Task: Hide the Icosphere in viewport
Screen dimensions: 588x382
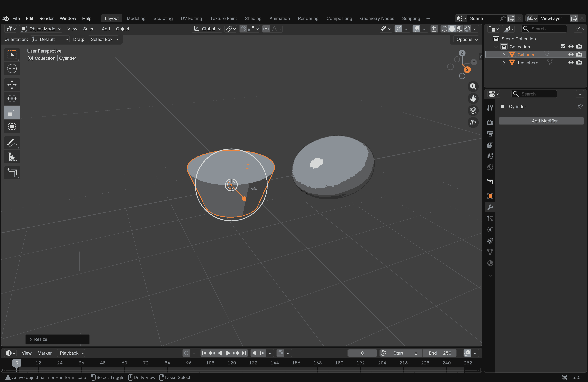Action: point(571,63)
